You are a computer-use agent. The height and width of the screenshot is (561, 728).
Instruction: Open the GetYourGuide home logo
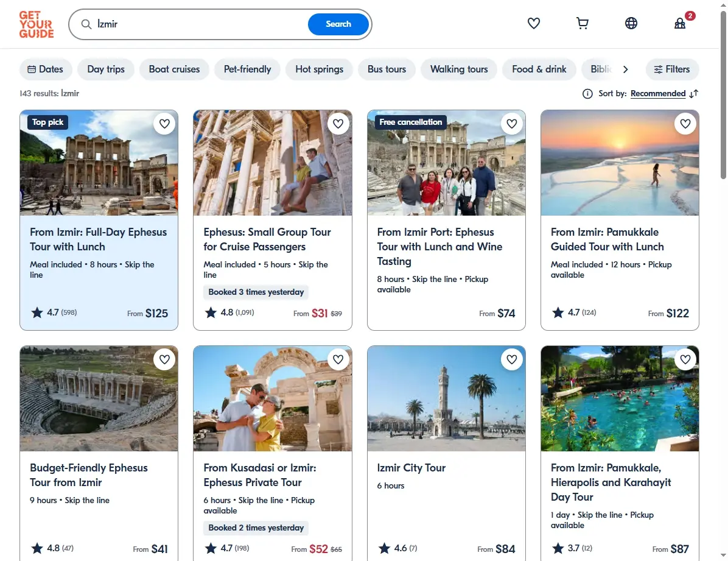[x=36, y=24]
